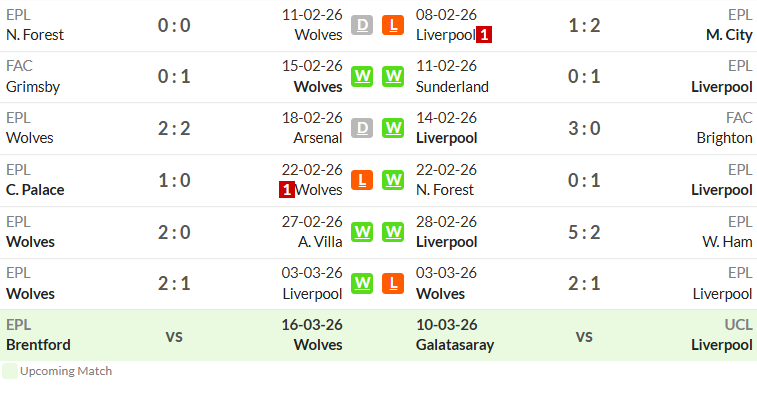
Task: Open the Liverpool 1:2 M. City score
Action: [x=584, y=25]
